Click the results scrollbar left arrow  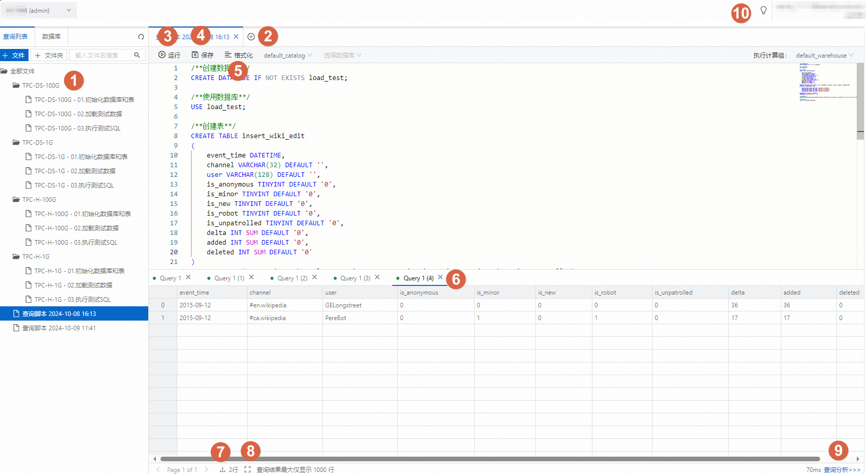[155, 459]
